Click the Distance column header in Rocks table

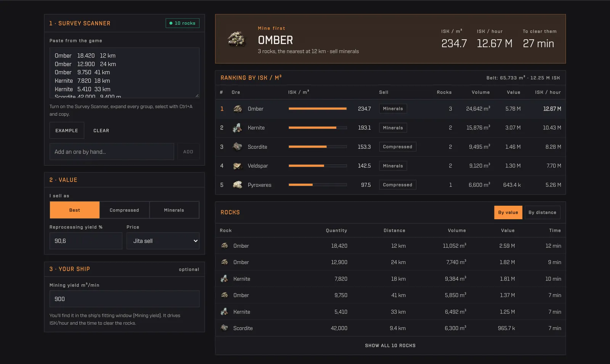395,230
